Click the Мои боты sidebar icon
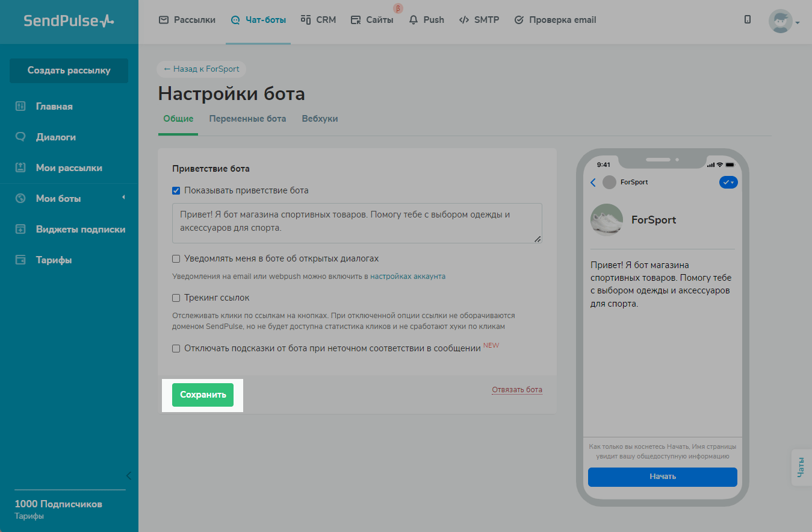812x532 pixels. point(20,198)
